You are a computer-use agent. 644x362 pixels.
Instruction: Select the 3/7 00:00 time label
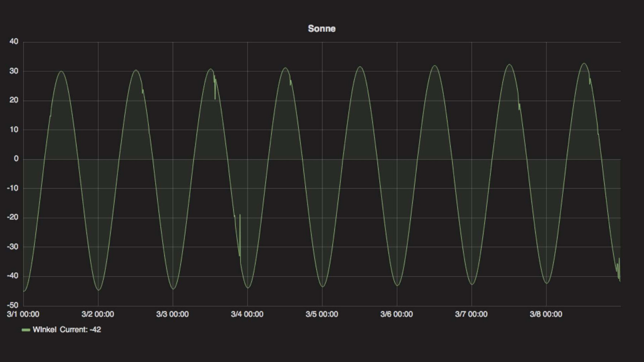pyautogui.click(x=471, y=314)
